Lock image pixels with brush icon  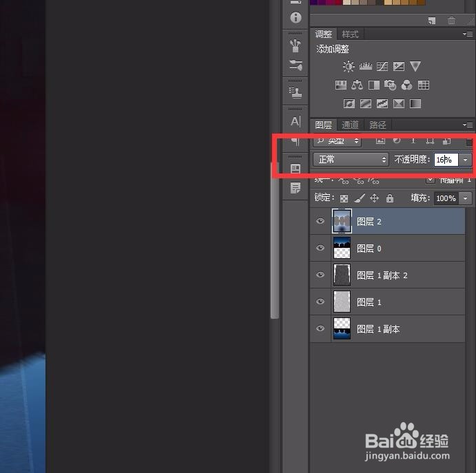point(360,198)
